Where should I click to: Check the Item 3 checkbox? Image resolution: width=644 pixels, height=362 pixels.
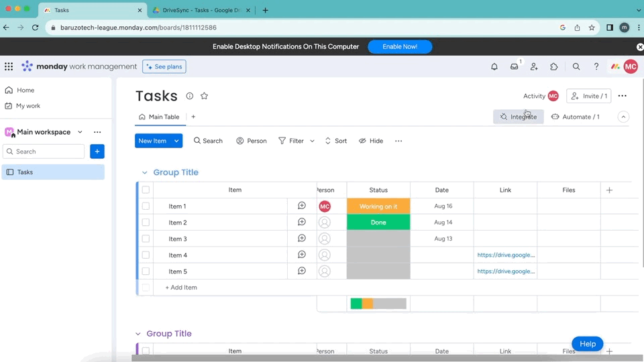146,239
